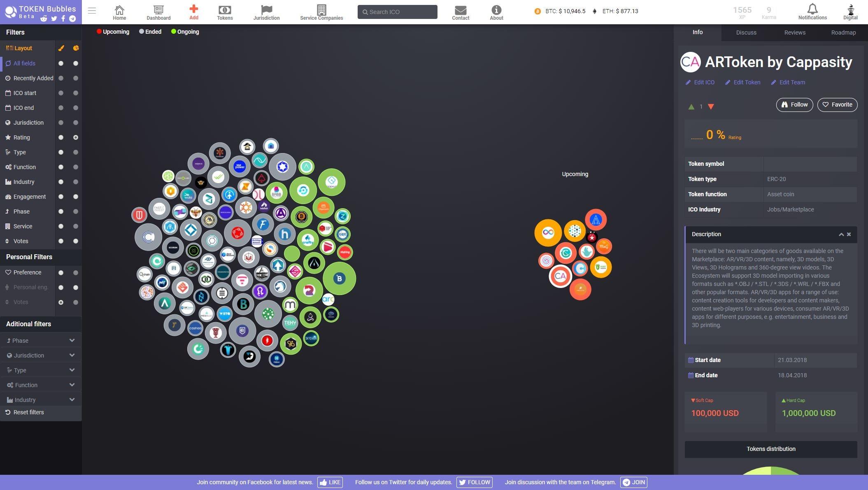Expand the Phase additional filter
This screenshot has height=490, width=868.
[41, 341]
